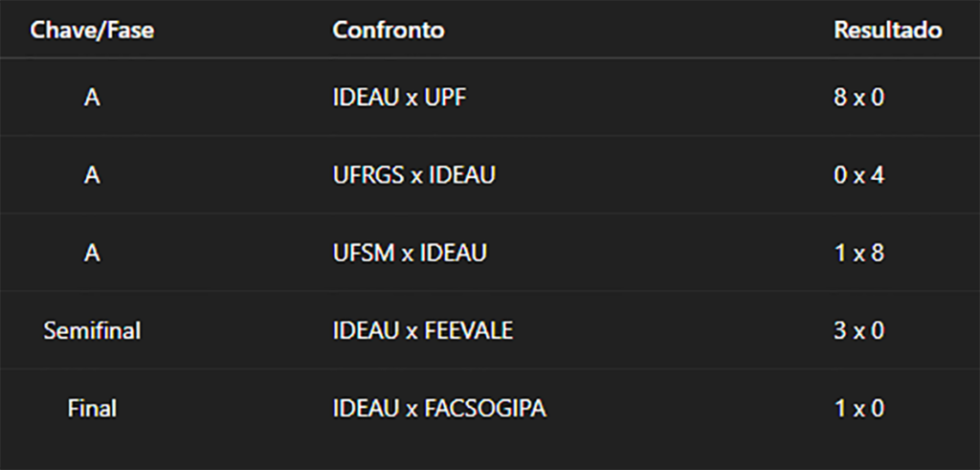Select the Semifinal phase cell

coord(92,330)
